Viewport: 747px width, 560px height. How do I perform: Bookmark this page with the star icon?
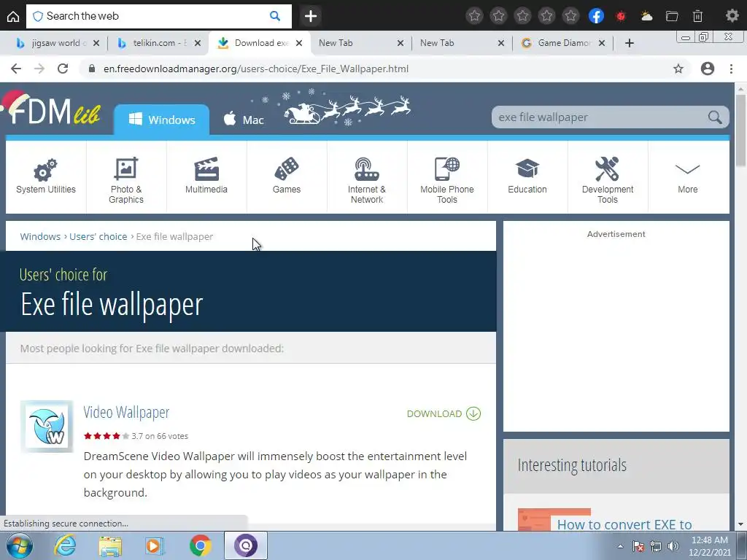point(678,69)
